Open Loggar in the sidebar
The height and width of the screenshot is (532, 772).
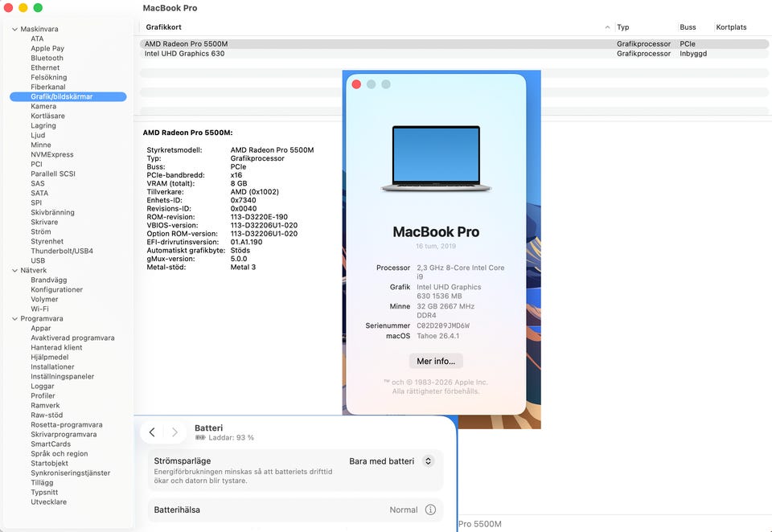(x=43, y=387)
